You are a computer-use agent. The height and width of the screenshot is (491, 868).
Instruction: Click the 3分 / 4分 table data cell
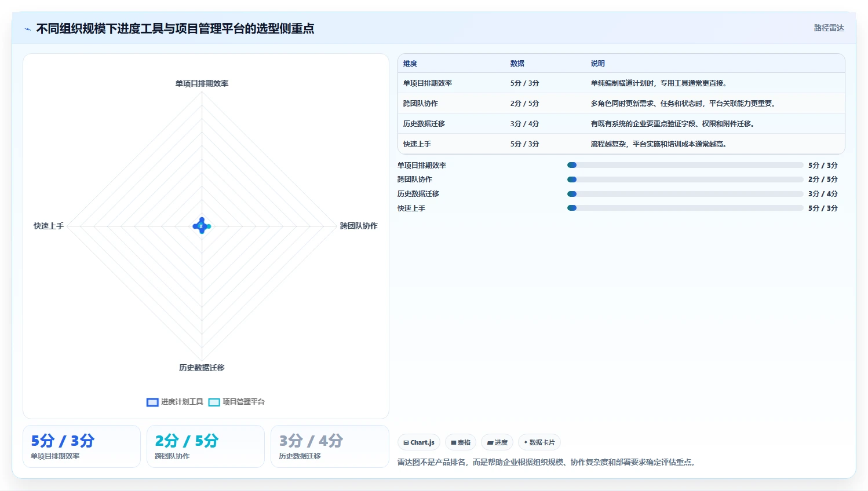(525, 124)
